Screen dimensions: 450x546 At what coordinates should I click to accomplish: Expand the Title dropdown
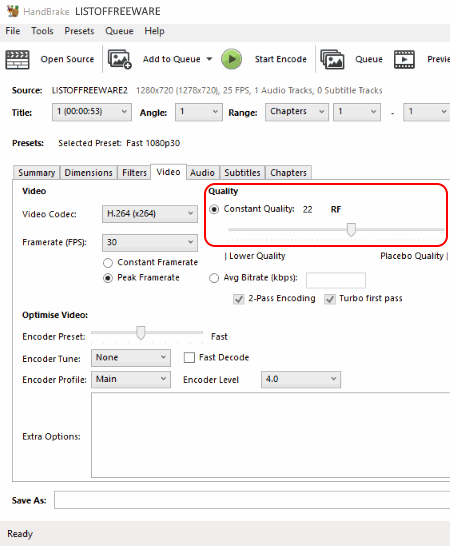92,112
